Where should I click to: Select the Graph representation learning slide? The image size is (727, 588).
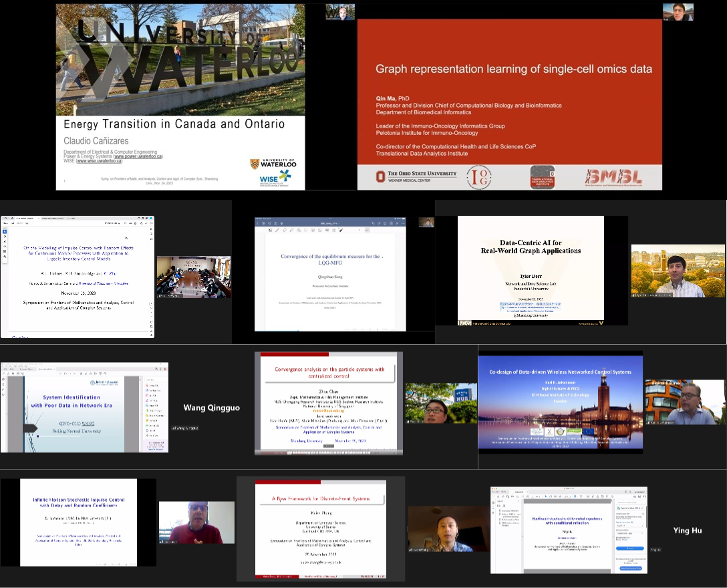click(x=509, y=97)
